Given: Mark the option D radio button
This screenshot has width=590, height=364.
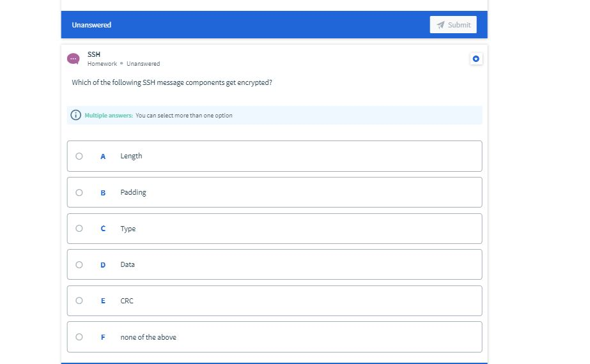Looking at the screenshot, I should (x=79, y=264).
